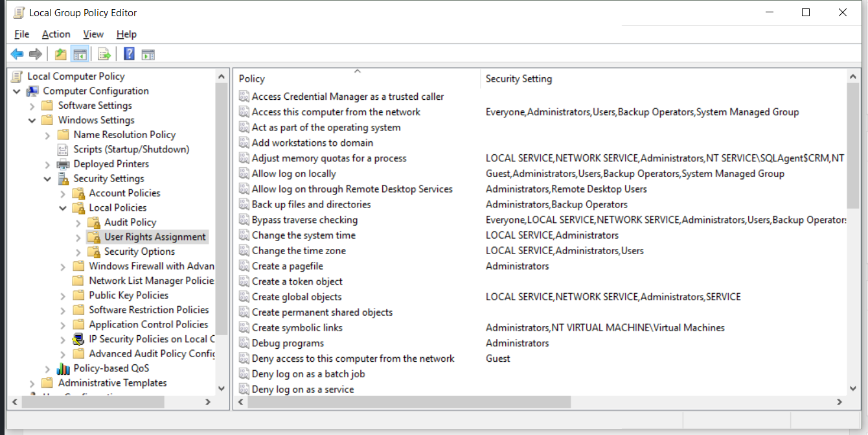Image resolution: width=868 pixels, height=435 pixels.
Task: Click the Back arrow toolbar icon
Action: click(17, 54)
